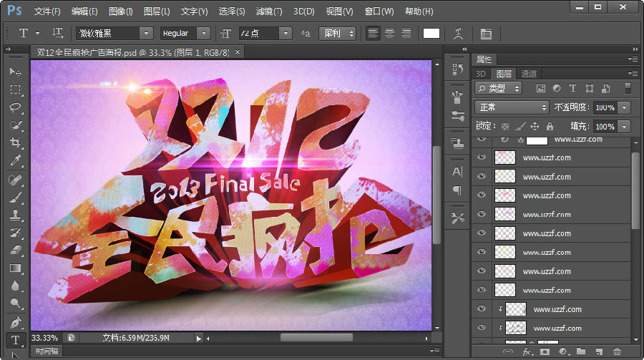Create a new layer

point(599,351)
